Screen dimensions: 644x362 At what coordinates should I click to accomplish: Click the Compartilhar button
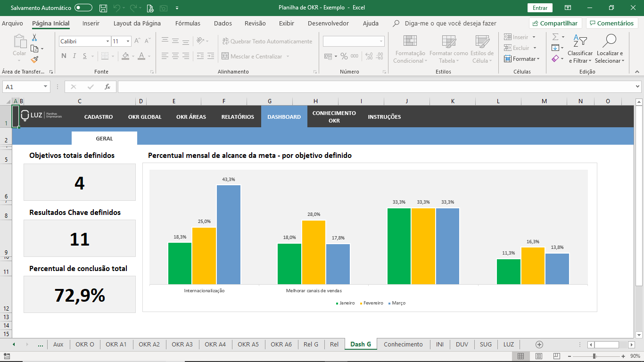[555, 23]
